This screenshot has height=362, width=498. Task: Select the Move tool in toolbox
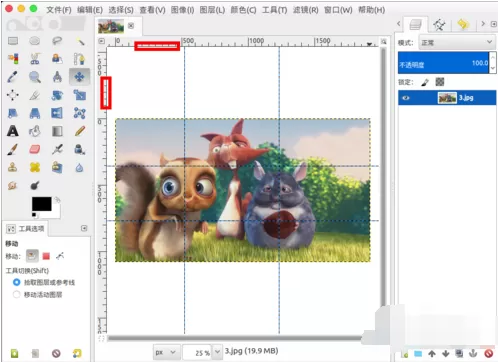(80, 77)
